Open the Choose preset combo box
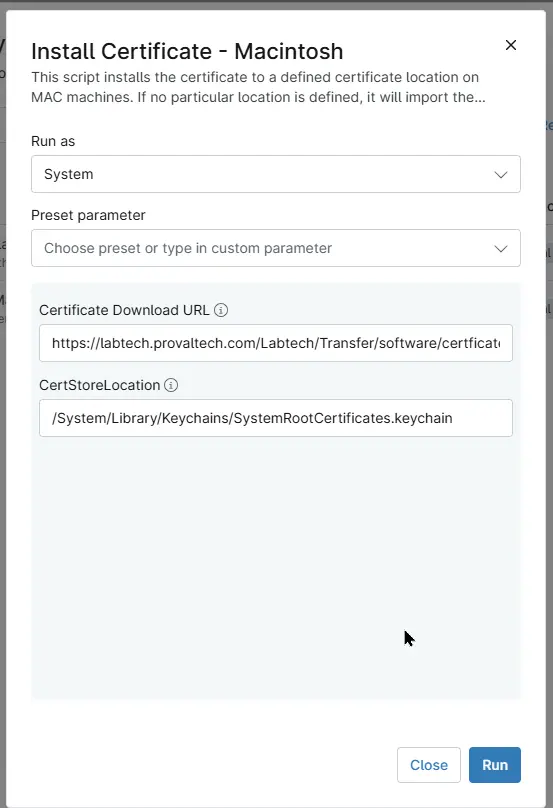This screenshot has width=553, height=808. (276, 248)
